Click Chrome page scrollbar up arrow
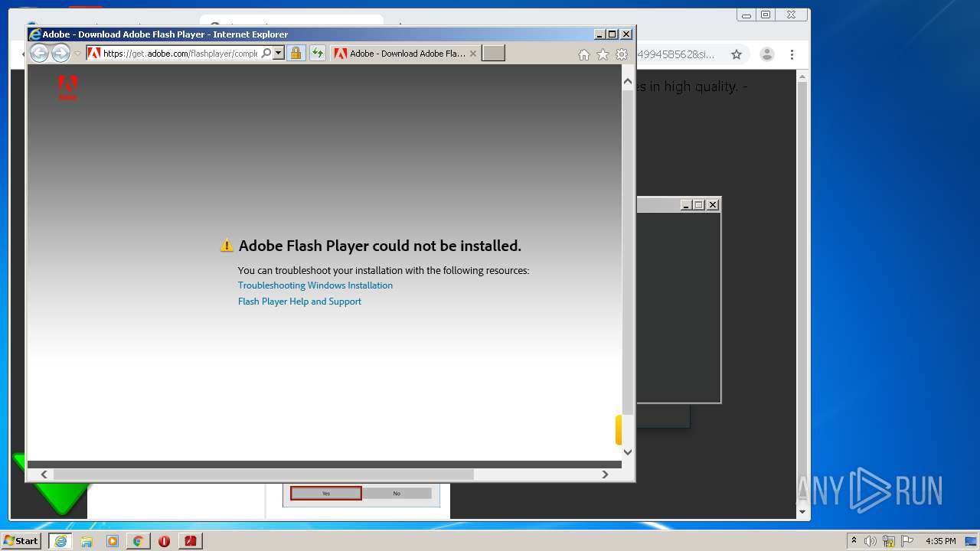 click(802, 77)
